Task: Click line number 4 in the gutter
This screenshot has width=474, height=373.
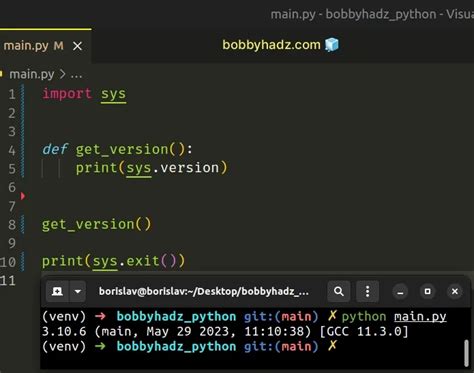Action: [x=12, y=150]
